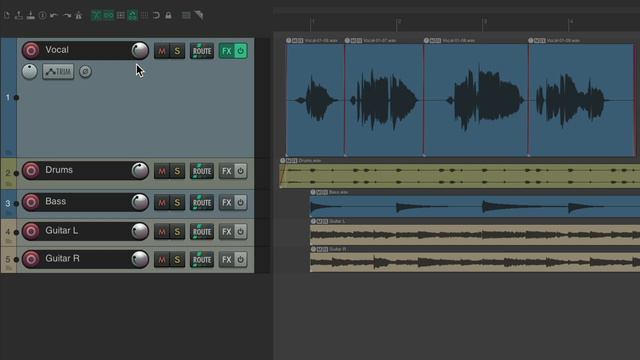
Task: Bypass FX on the Drums track
Action: pos(241,171)
